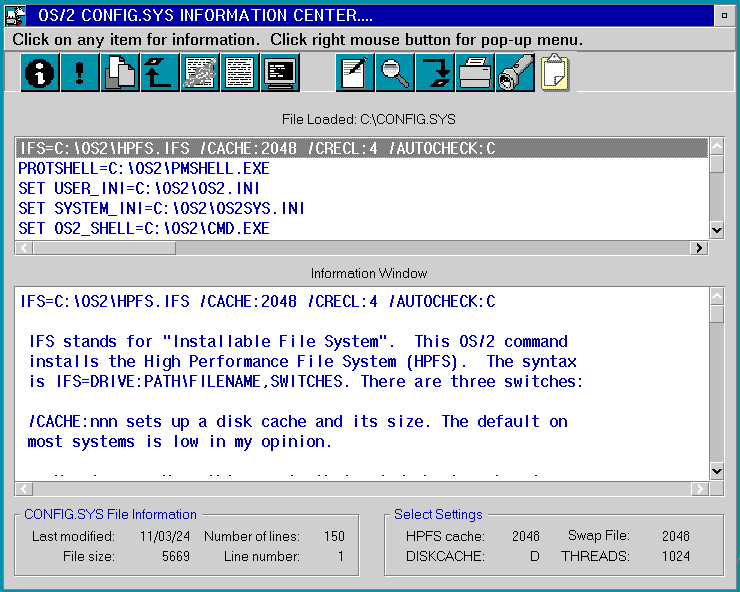Viewport: 740px width, 592px height.
Task: Click the title bar window button at right
Action: (724, 16)
